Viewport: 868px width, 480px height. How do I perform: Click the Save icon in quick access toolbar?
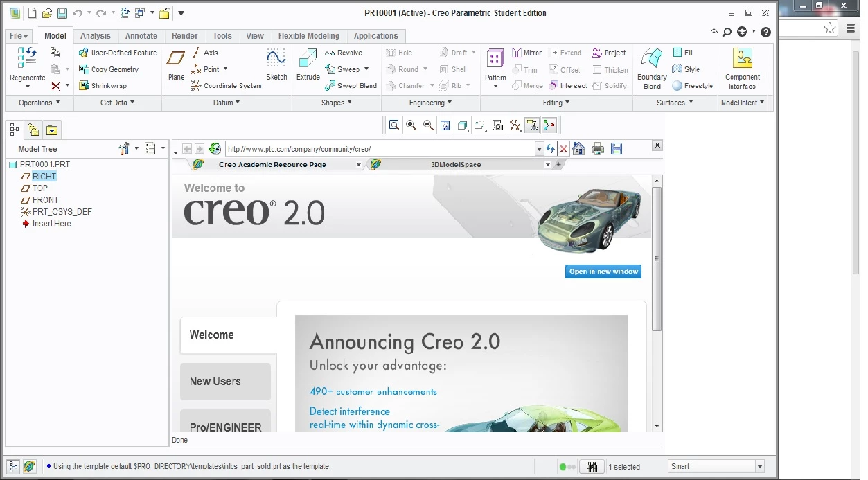tap(62, 13)
